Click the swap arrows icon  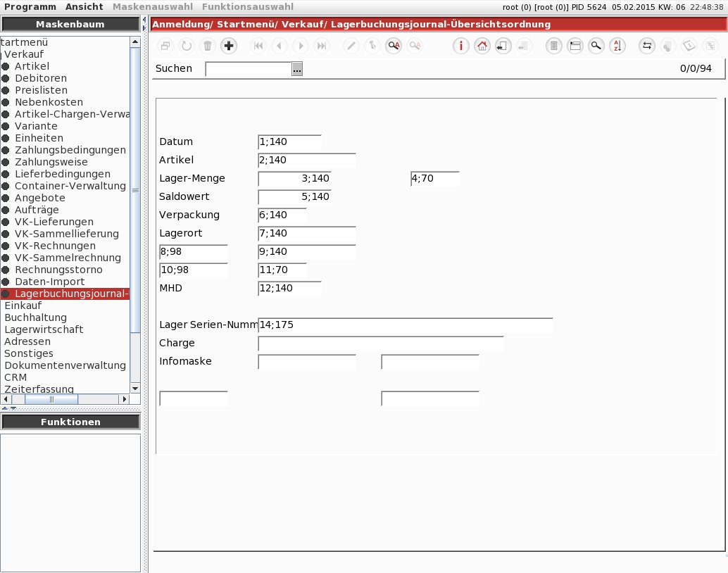tap(647, 46)
